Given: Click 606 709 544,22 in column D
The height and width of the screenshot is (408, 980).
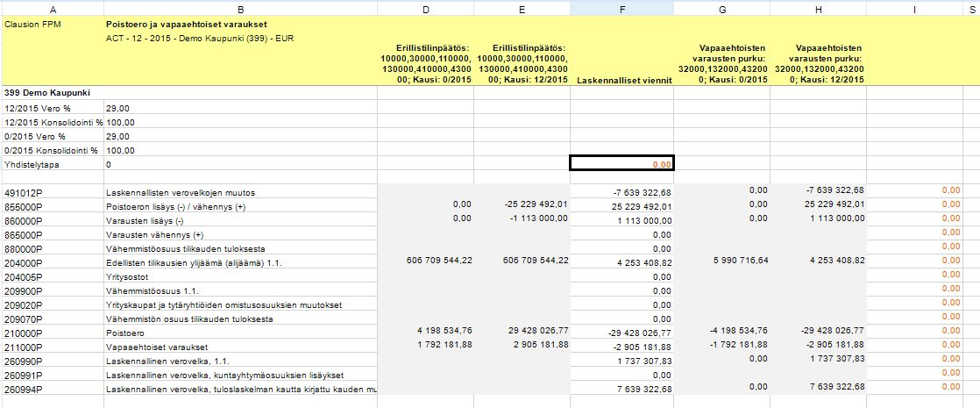Looking at the screenshot, I should (x=439, y=260).
